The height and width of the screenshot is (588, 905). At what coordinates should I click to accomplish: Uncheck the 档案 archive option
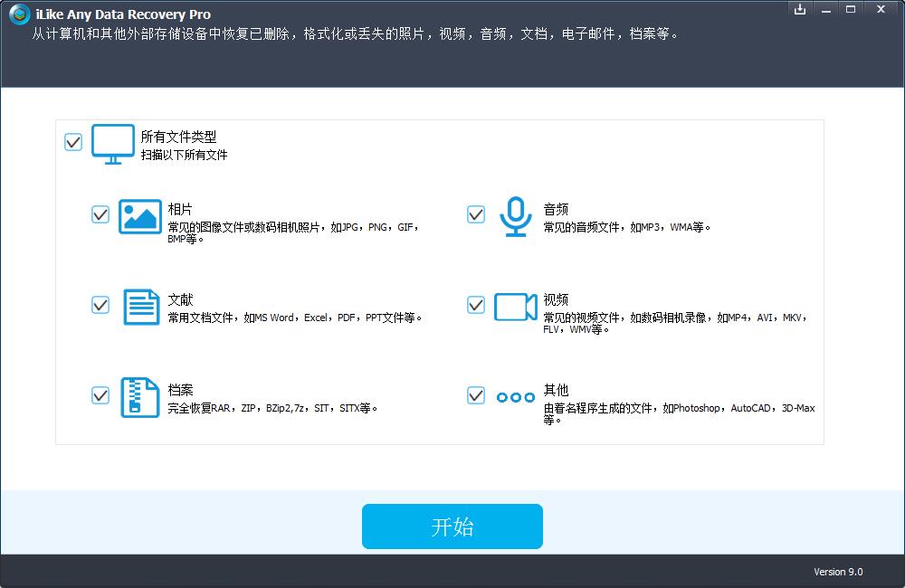point(100,395)
